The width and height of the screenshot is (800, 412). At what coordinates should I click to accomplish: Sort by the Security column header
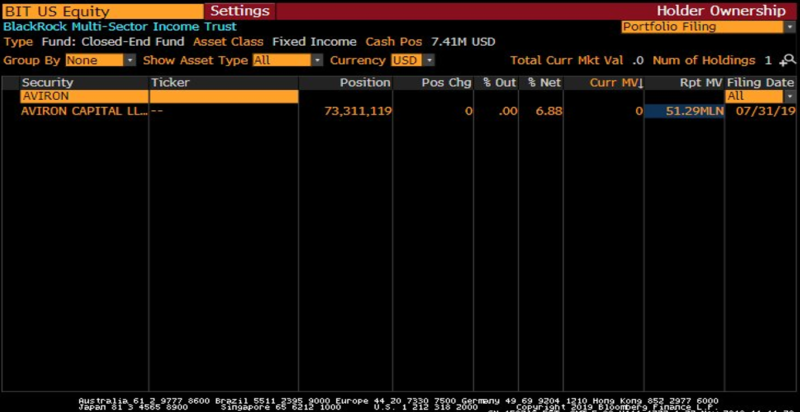[x=84, y=83]
